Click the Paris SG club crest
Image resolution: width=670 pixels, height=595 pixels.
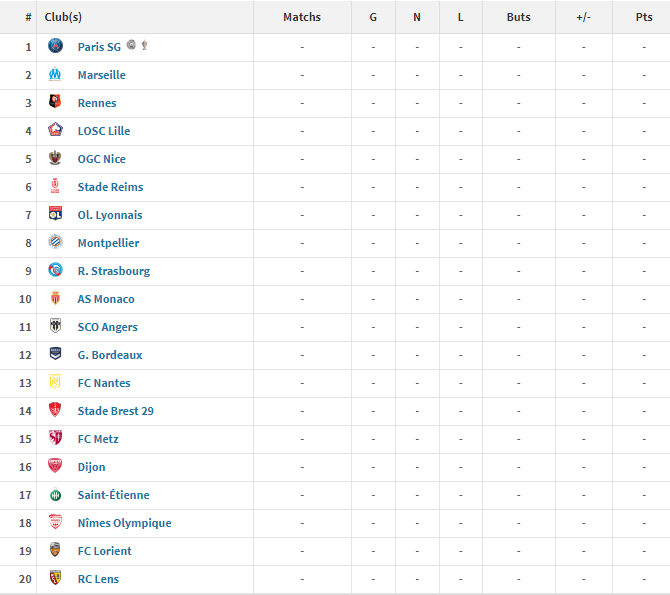click(55, 46)
